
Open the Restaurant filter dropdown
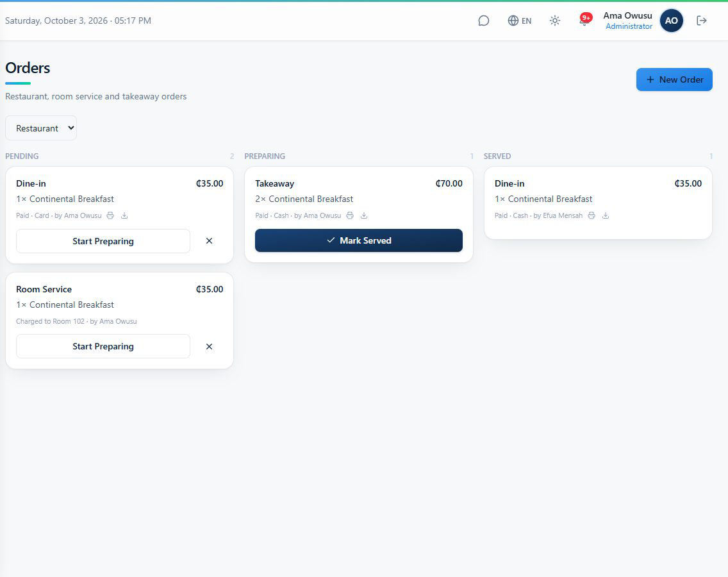pos(41,128)
